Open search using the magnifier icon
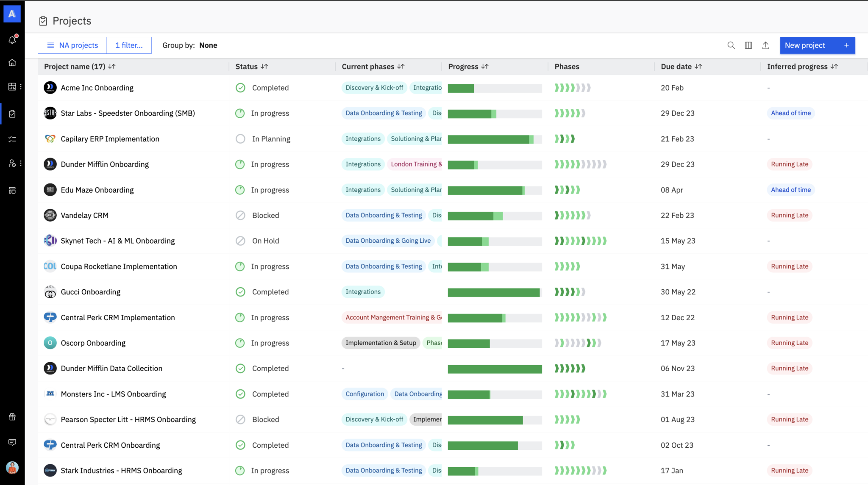 pos(731,45)
